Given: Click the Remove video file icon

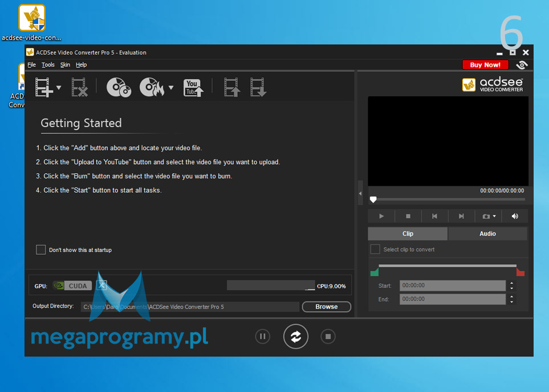Looking at the screenshot, I should point(79,87).
